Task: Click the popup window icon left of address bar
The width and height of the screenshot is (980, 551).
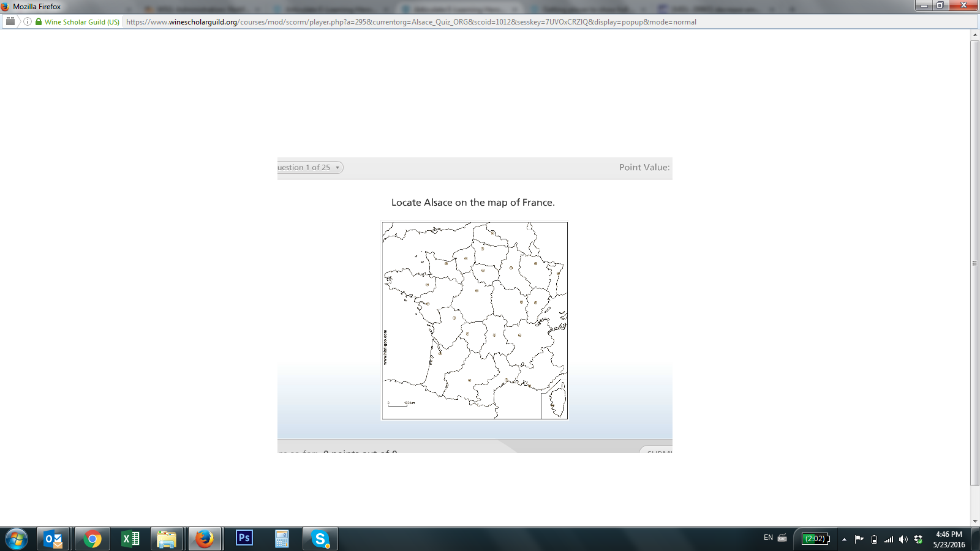Action: [10, 21]
